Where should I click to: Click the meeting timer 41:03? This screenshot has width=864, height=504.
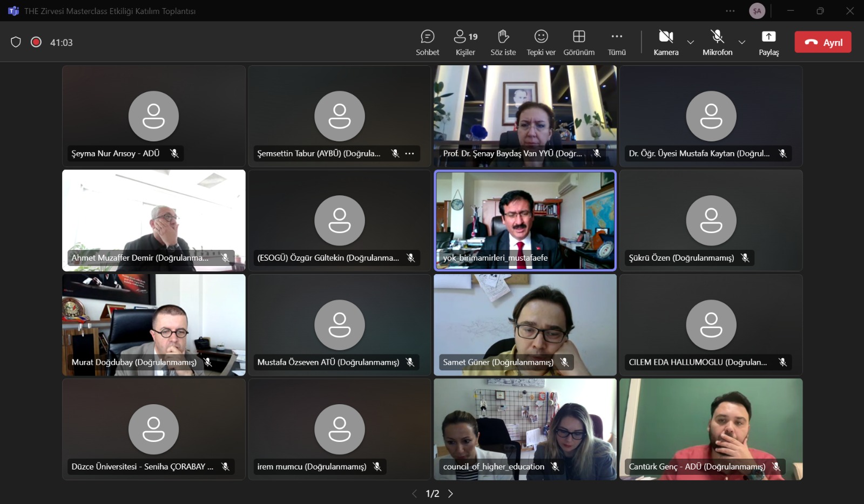61,43
